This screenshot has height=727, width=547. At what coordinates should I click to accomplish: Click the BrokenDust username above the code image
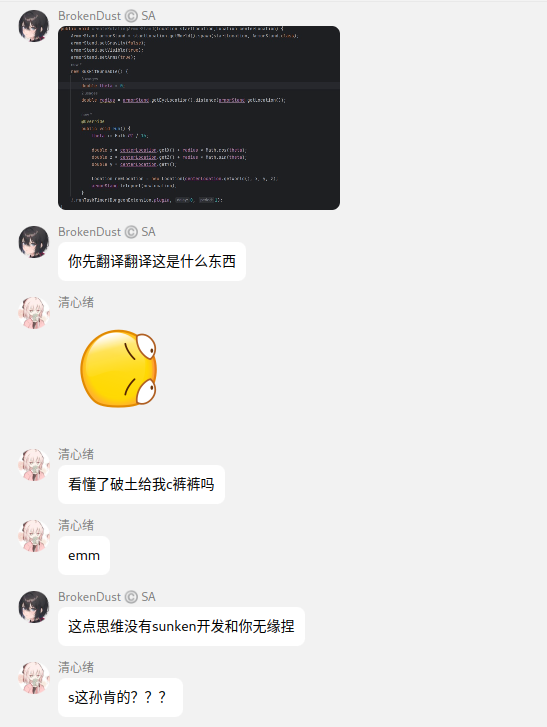coord(89,16)
